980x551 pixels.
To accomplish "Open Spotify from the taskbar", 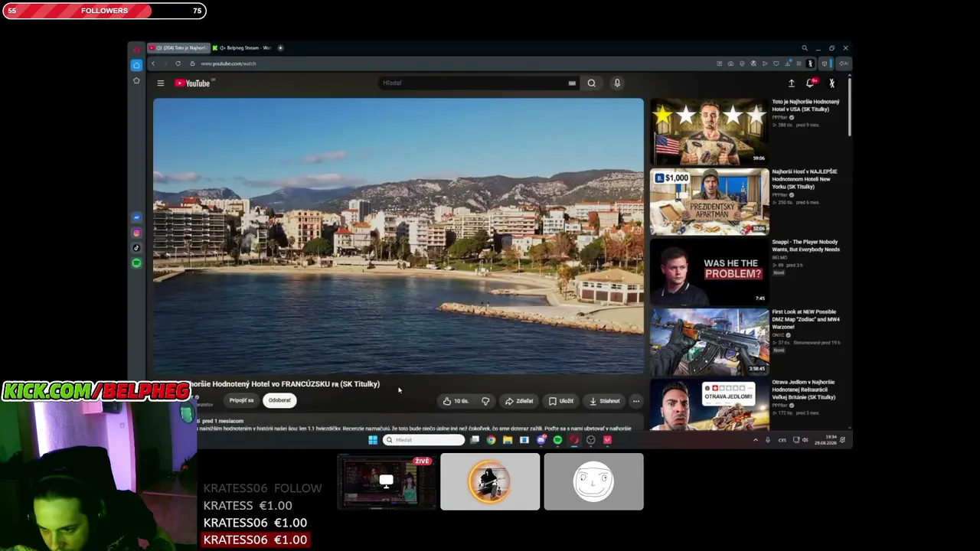I will pos(557,440).
